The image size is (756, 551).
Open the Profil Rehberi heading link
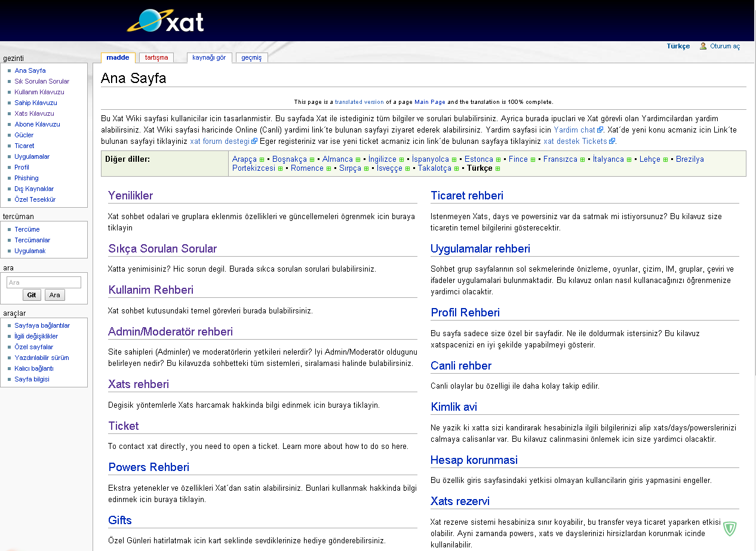click(x=465, y=312)
